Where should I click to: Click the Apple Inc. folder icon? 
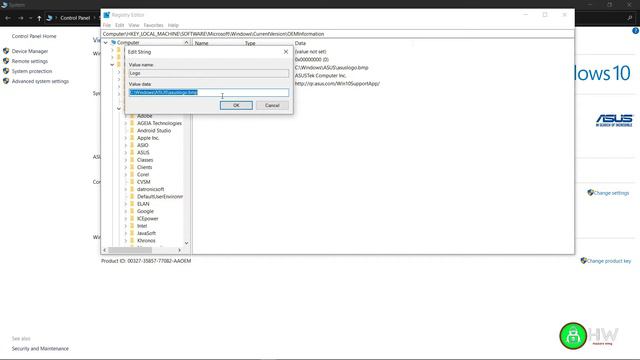click(132, 138)
